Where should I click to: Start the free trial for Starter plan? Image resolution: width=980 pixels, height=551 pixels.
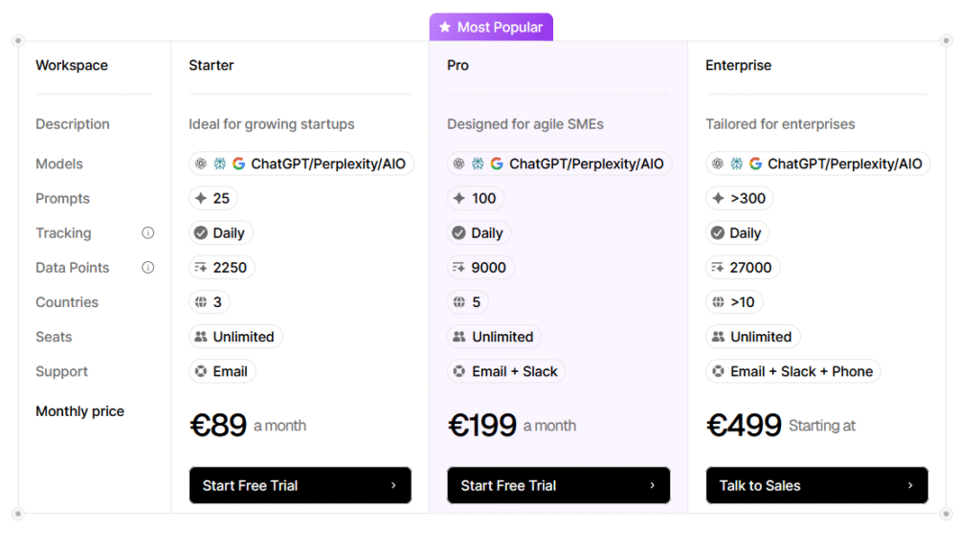point(300,485)
